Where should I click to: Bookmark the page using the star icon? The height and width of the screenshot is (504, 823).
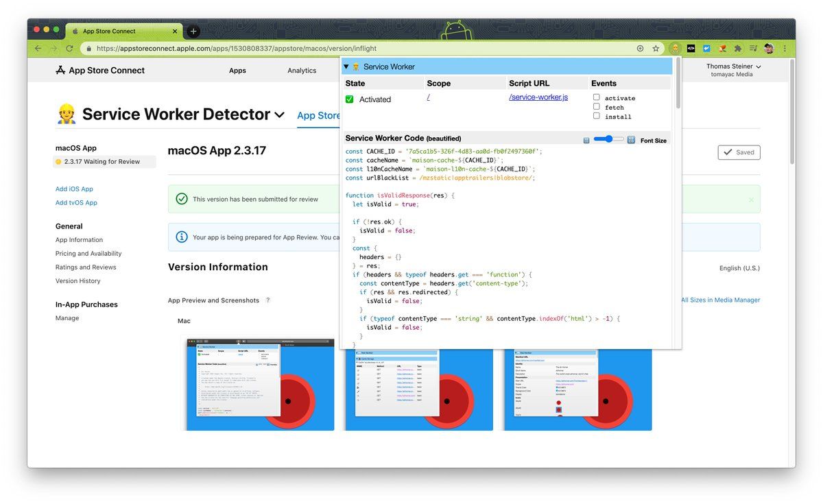click(656, 48)
